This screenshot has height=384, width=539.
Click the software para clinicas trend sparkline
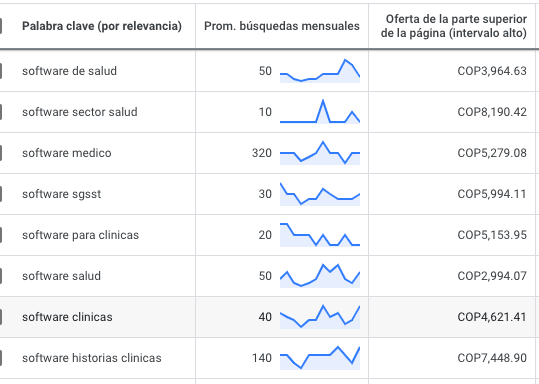coord(320,235)
